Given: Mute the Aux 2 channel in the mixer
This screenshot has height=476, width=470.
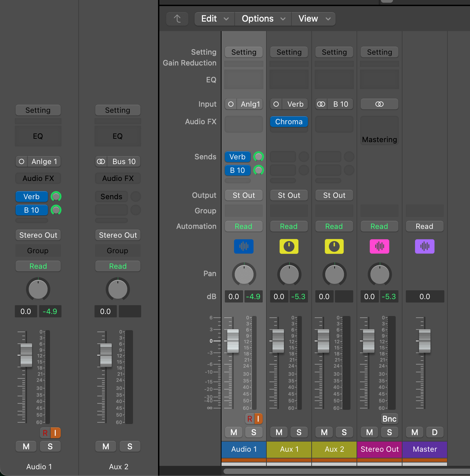Looking at the screenshot, I should [324, 432].
